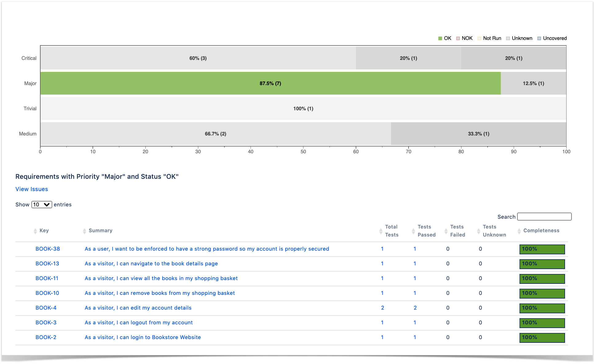Click the Summary column header
The image size is (597, 364).
click(101, 231)
